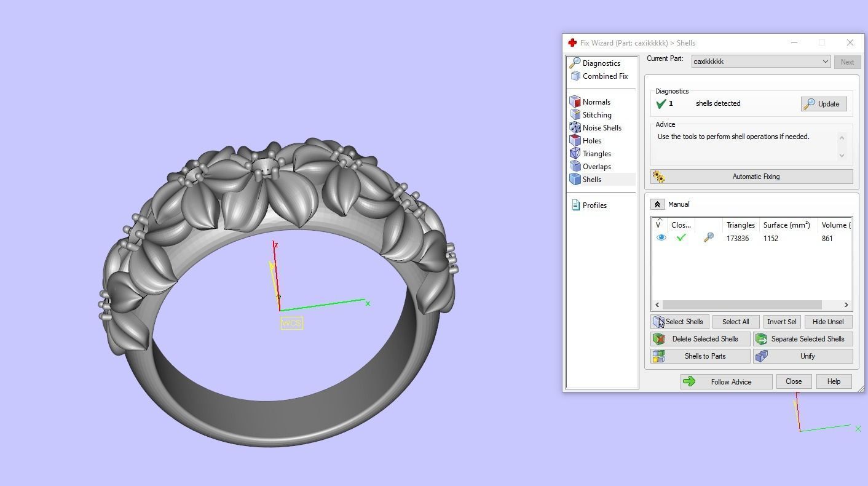Open the Diagnostics page
This screenshot has width=868, height=486.
601,63
